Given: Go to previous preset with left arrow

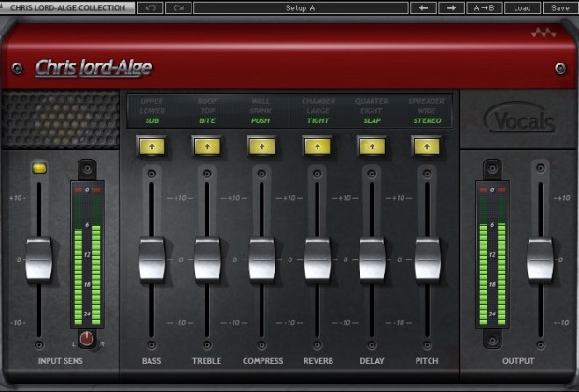Looking at the screenshot, I should point(423,7).
